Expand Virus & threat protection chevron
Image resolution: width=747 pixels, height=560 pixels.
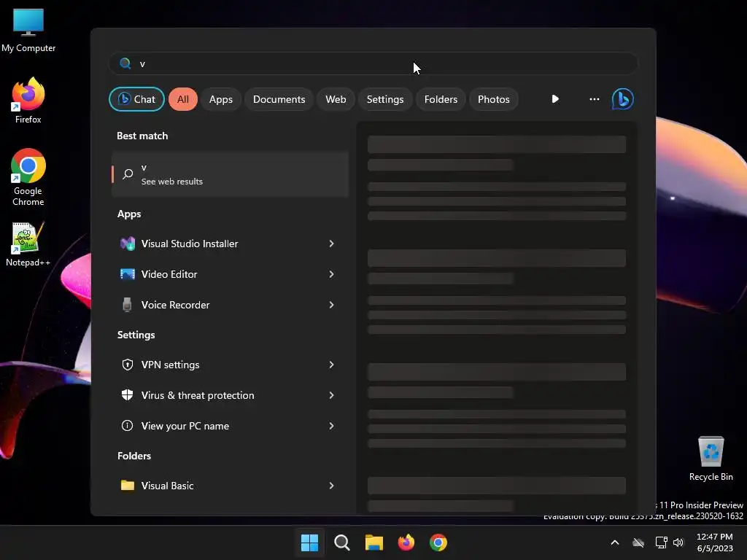point(332,395)
